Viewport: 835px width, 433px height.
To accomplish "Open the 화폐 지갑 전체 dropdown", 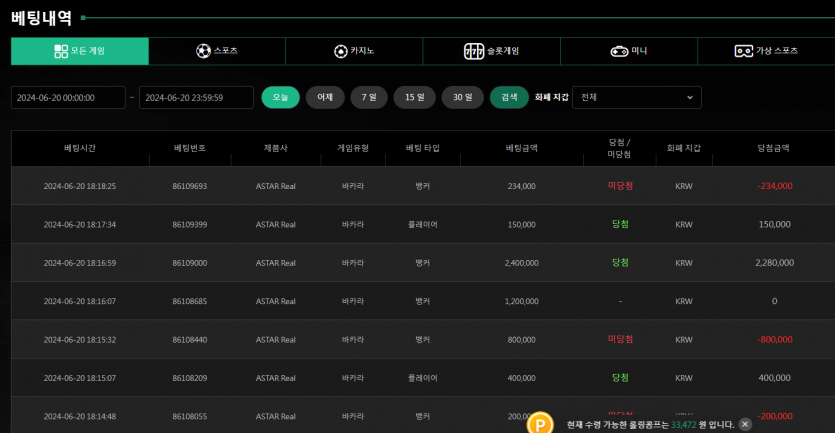I will [x=637, y=97].
